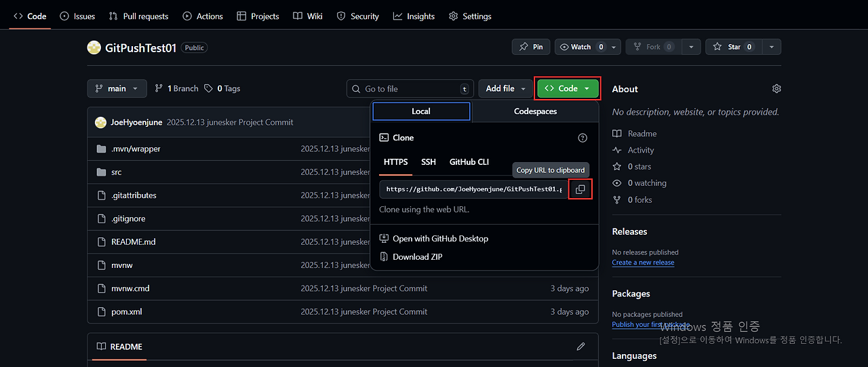Image resolution: width=868 pixels, height=367 pixels.
Task: Open the clone help question-mark icon
Action: [583, 138]
